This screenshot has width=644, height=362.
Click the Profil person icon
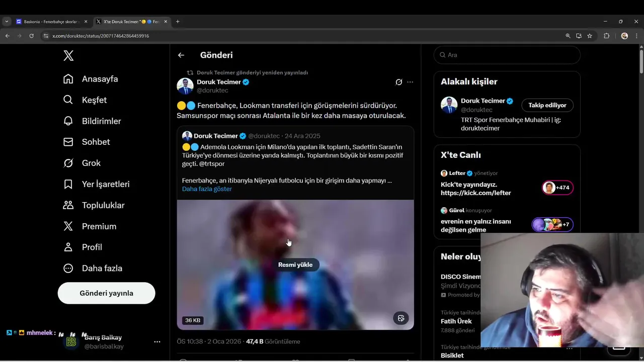click(x=68, y=247)
